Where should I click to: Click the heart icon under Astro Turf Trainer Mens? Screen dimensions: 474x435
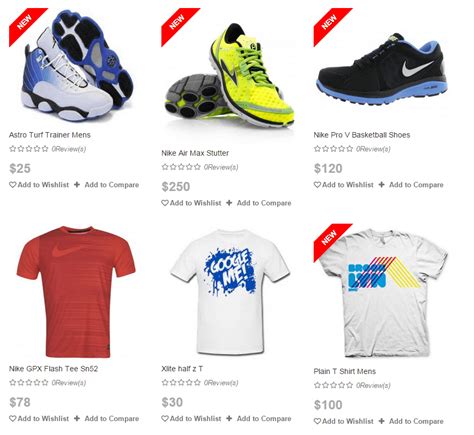[x=13, y=185]
